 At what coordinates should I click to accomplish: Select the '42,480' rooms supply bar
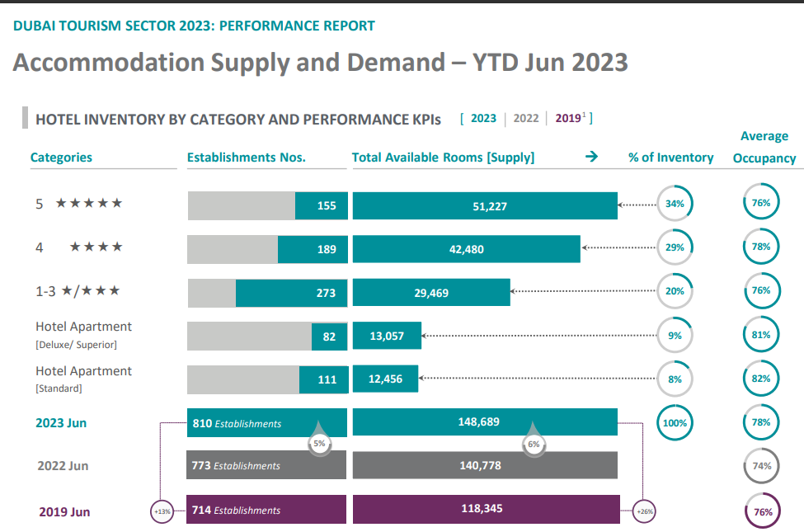coord(467,249)
